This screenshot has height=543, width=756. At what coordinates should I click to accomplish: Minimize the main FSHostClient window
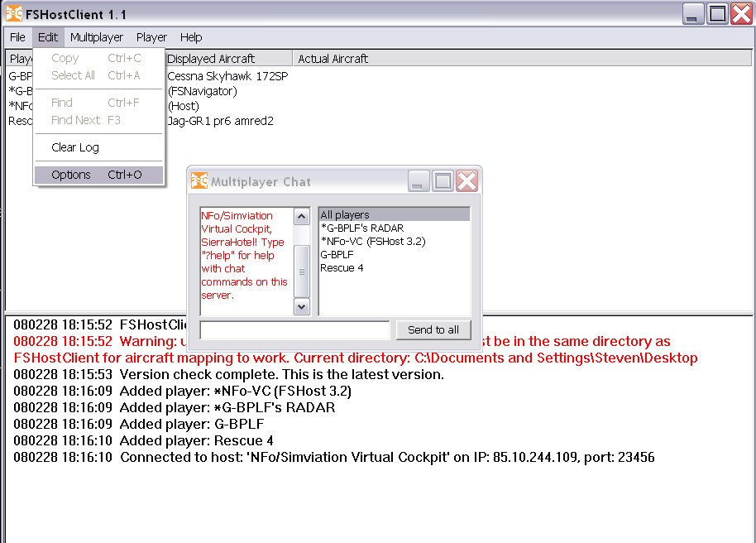(694, 14)
